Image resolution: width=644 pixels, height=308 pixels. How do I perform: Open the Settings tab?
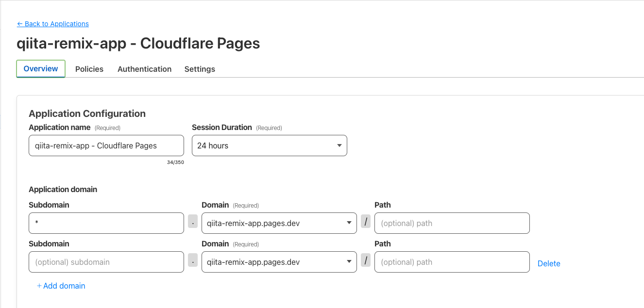200,69
